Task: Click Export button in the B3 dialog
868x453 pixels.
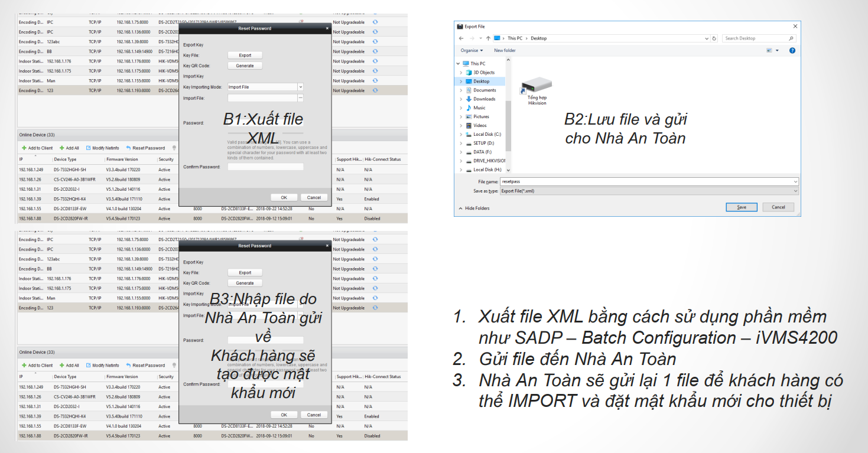Action: [245, 273]
